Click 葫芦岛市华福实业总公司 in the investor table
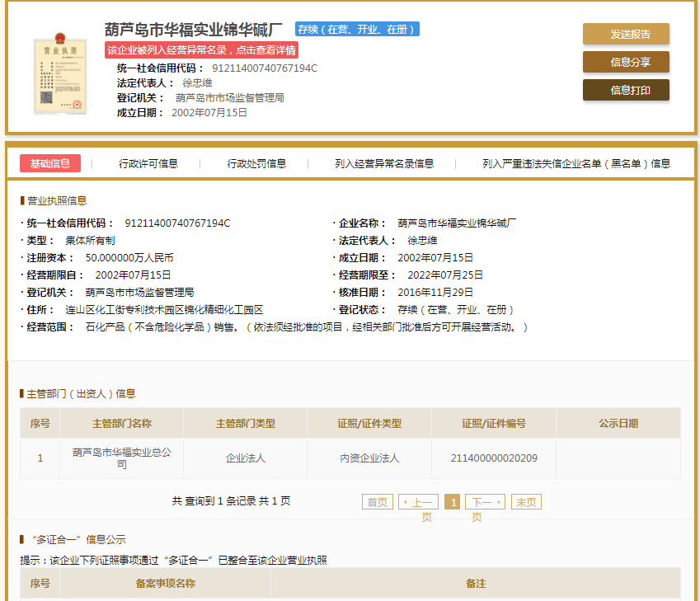700x601 pixels. tap(120, 458)
